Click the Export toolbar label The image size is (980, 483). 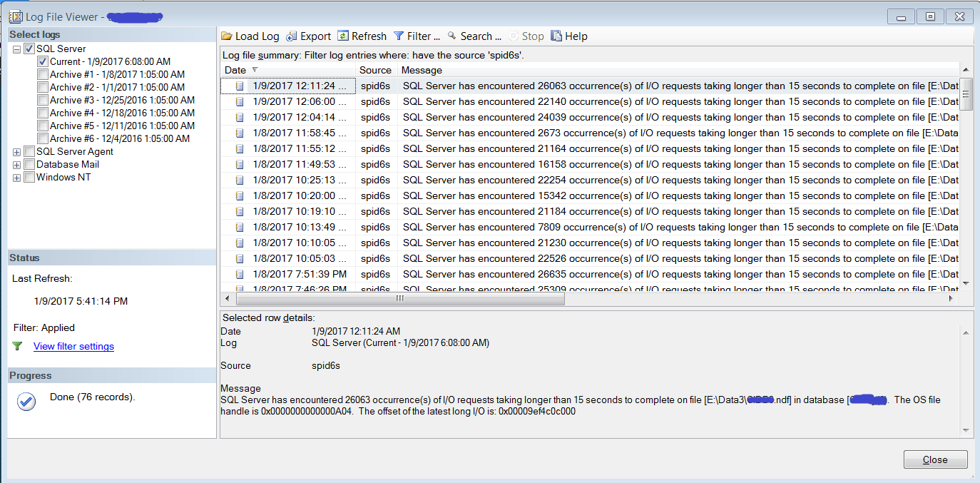coord(315,36)
